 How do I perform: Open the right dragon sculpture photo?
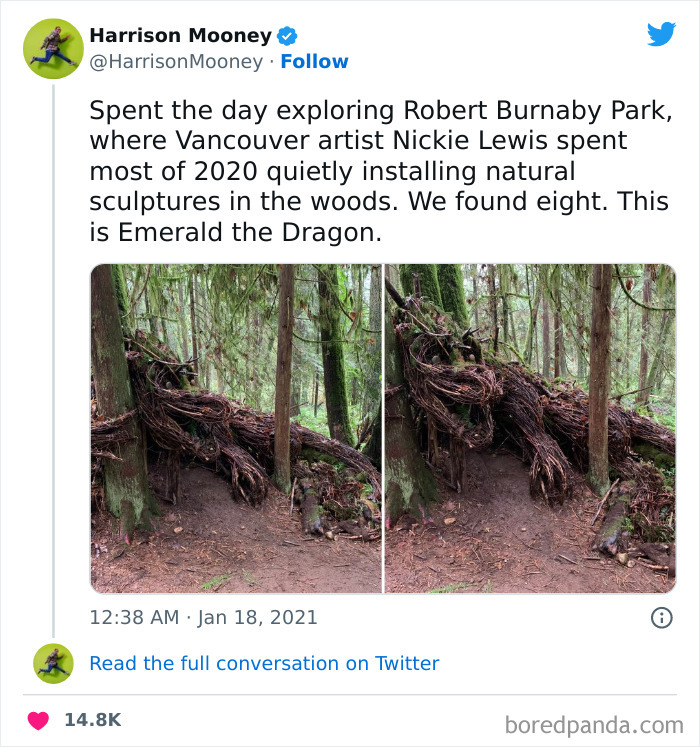pyautogui.click(x=530, y=428)
